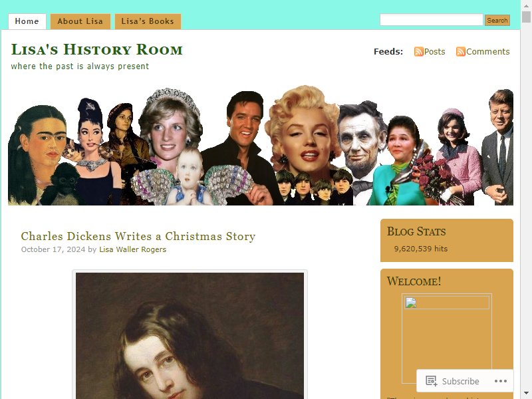The image size is (532, 399).
Task: Open the Home tab
Action: pyautogui.click(x=27, y=21)
